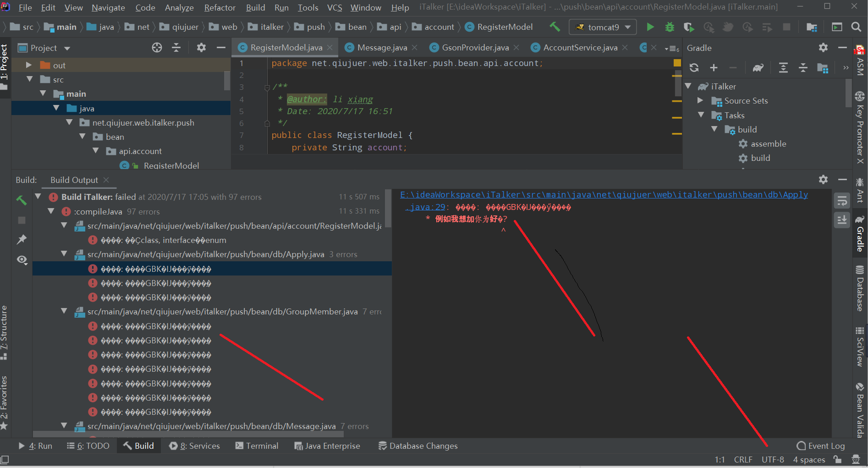The height and width of the screenshot is (468, 868).
Task: Toggle Build tree view eye icon
Action: pos(22,259)
